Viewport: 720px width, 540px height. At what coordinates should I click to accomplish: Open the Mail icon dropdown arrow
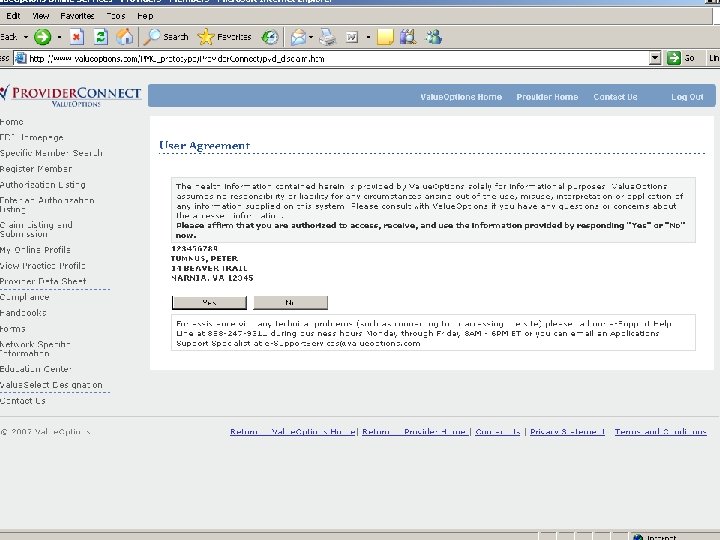pos(311,37)
